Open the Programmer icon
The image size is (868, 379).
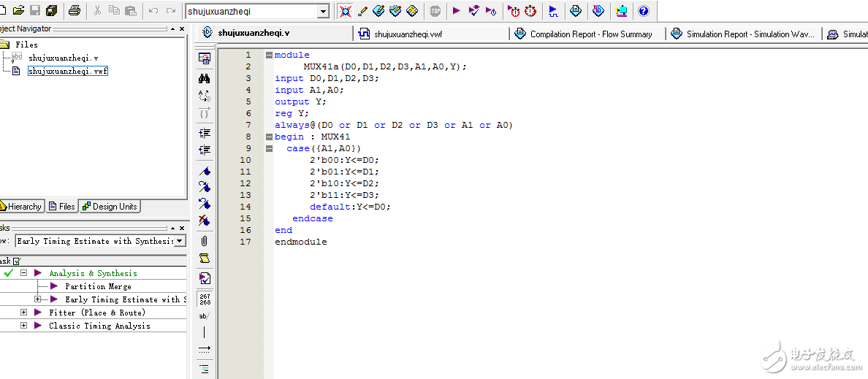point(598,10)
